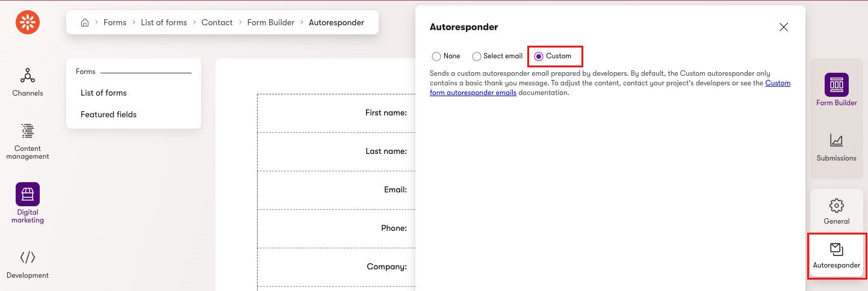Open the General settings gear tab
Image resolution: width=868 pixels, height=291 pixels.
[x=836, y=205]
